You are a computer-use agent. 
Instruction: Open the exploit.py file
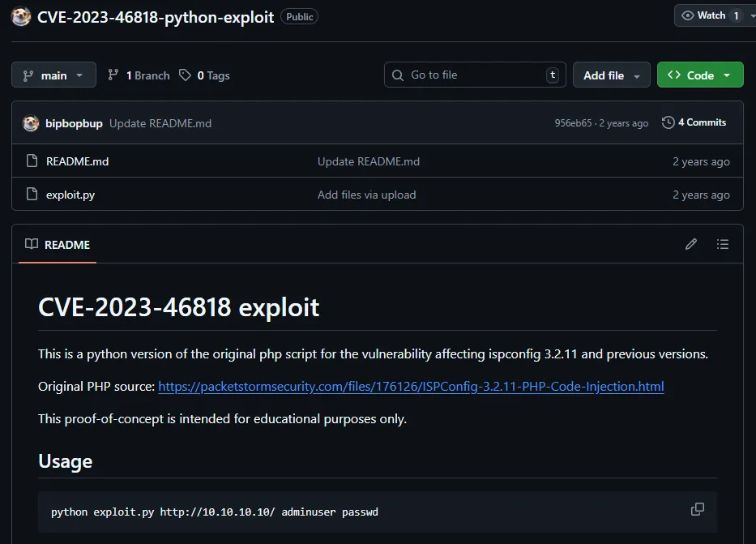click(x=70, y=195)
